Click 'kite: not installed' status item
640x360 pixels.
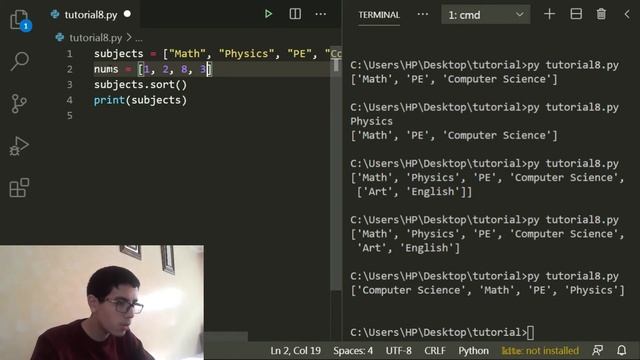pos(540,351)
